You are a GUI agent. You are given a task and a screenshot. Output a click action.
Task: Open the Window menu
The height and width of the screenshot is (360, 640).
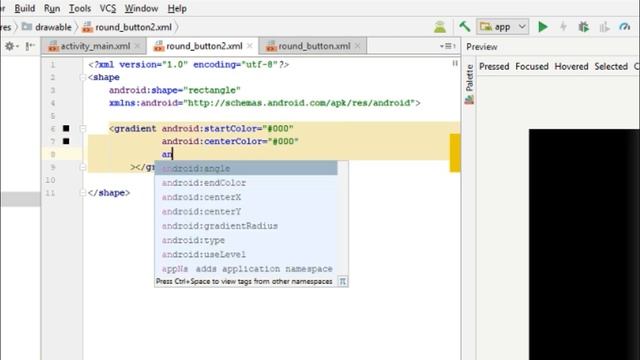(141, 8)
